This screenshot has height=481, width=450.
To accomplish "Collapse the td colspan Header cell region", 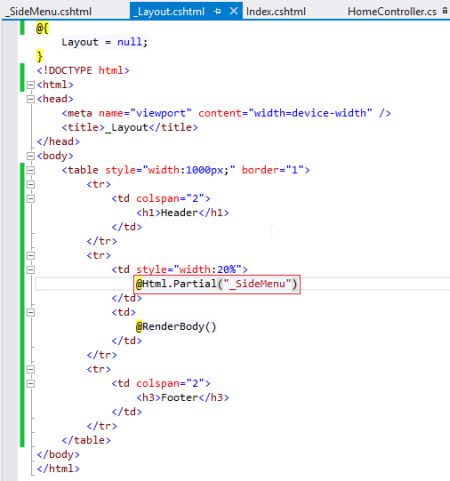I will coord(30,199).
